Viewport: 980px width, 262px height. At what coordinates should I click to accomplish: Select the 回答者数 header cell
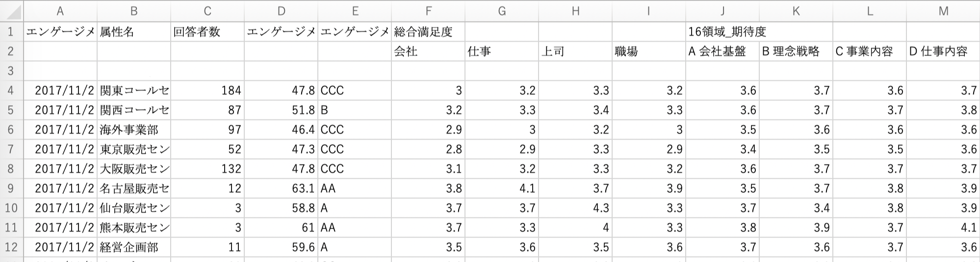tap(207, 32)
